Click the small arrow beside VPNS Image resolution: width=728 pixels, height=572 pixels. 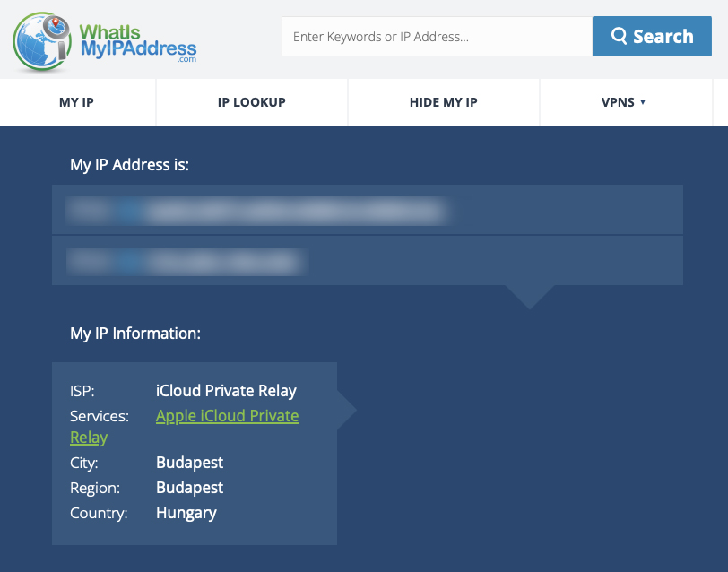pyautogui.click(x=643, y=102)
